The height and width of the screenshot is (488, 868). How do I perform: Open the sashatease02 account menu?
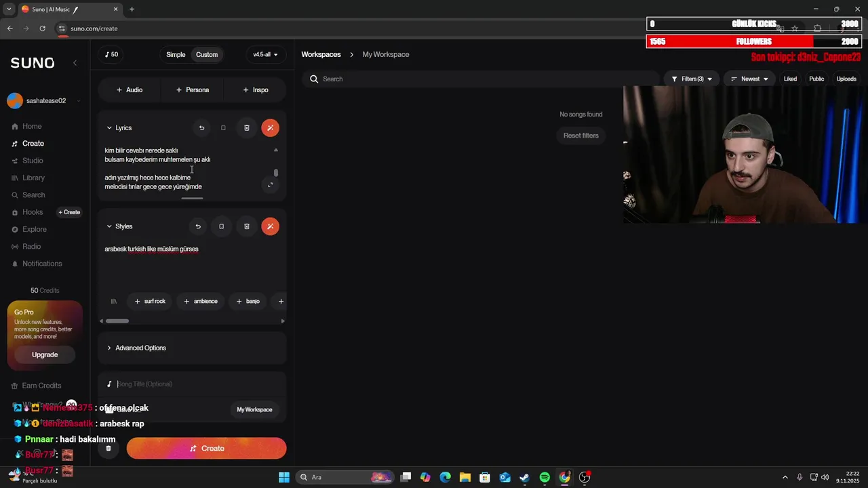[x=43, y=101]
